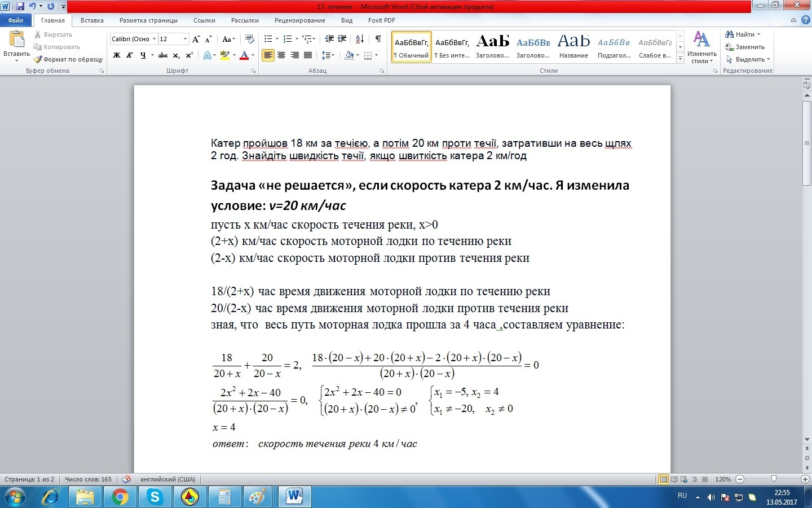The width and height of the screenshot is (812, 508).
Task: Toggle italic formatting (К)
Action: (x=129, y=55)
